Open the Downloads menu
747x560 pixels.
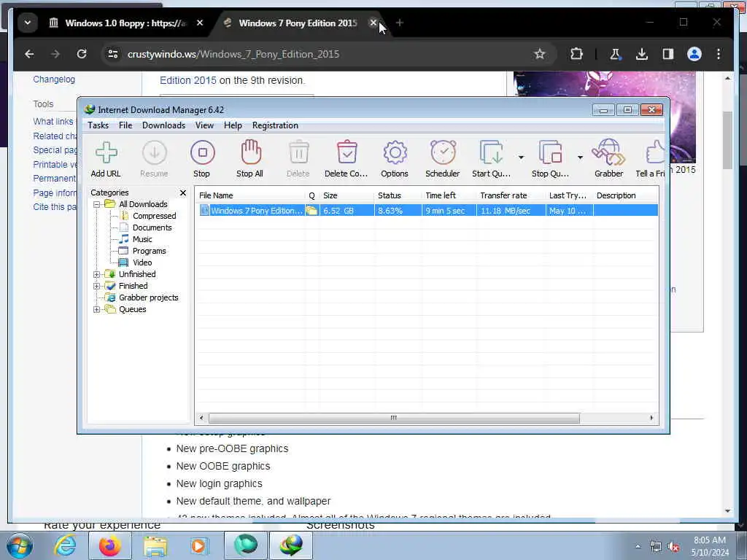[164, 125]
